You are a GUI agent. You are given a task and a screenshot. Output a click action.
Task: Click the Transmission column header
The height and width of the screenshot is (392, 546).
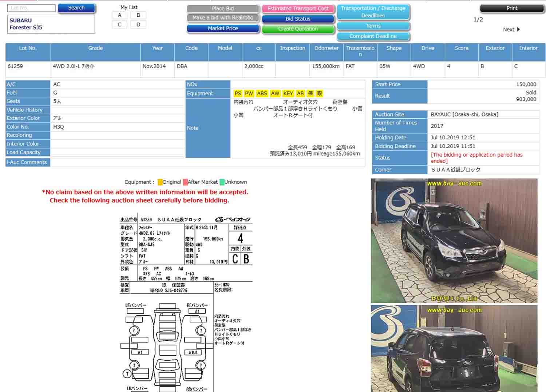click(360, 52)
